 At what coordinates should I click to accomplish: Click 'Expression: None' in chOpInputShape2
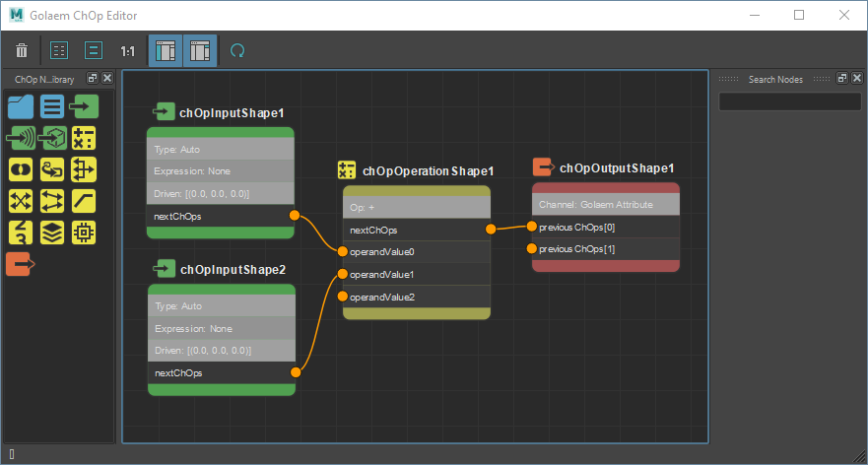click(x=222, y=328)
